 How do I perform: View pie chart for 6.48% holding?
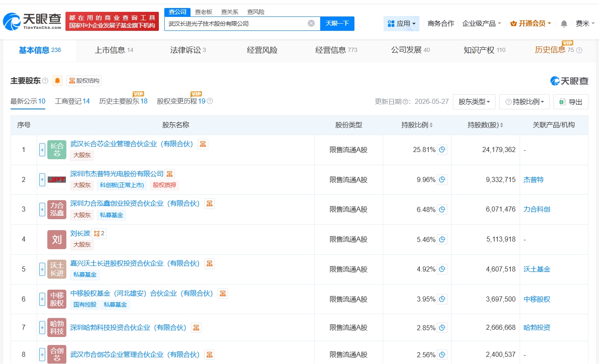pyautogui.click(x=442, y=209)
